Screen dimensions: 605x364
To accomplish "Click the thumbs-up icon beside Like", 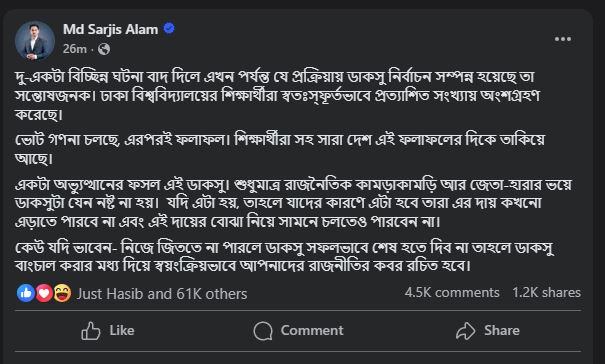I will point(91,331).
